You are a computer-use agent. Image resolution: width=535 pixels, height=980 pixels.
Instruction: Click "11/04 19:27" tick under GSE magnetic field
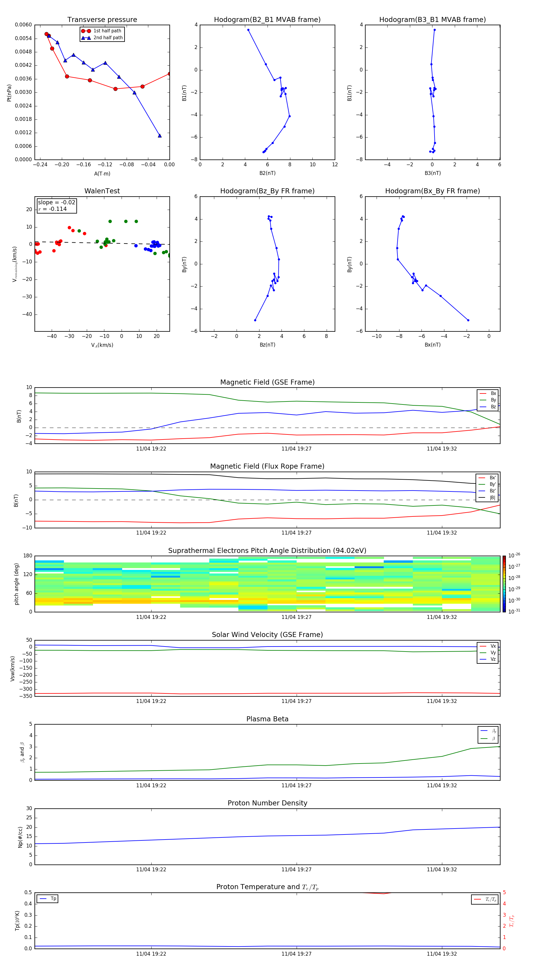[x=296, y=449]
